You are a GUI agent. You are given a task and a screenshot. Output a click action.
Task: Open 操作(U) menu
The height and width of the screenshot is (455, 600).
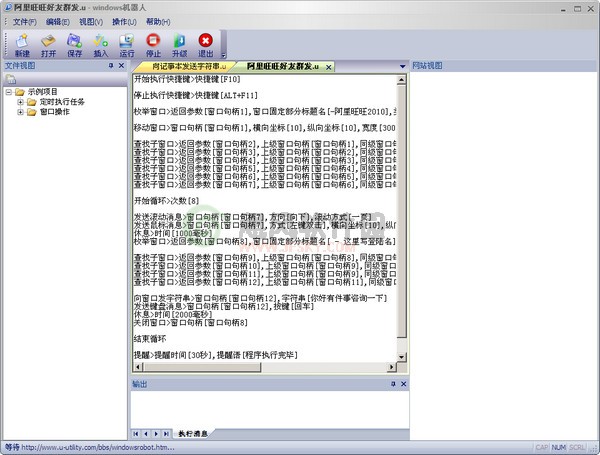point(124,22)
